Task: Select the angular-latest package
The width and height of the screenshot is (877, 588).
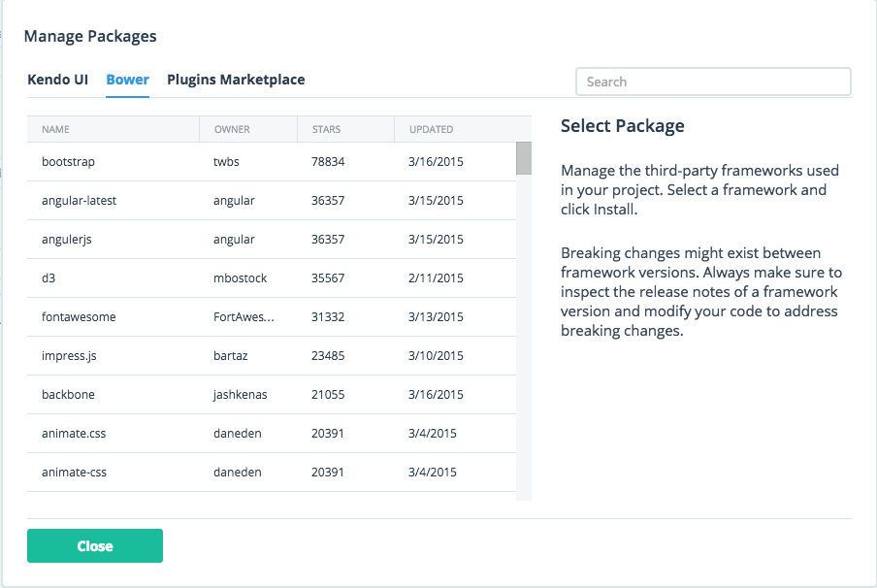Action: pyautogui.click(x=80, y=201)
